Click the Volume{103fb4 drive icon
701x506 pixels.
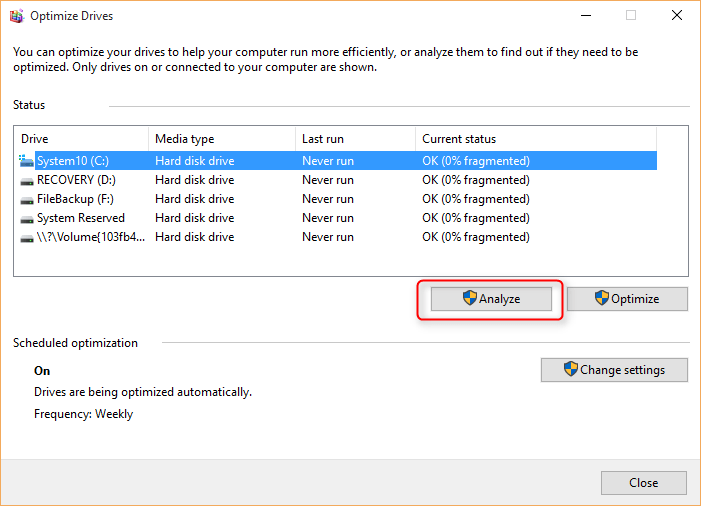[27, 238]
